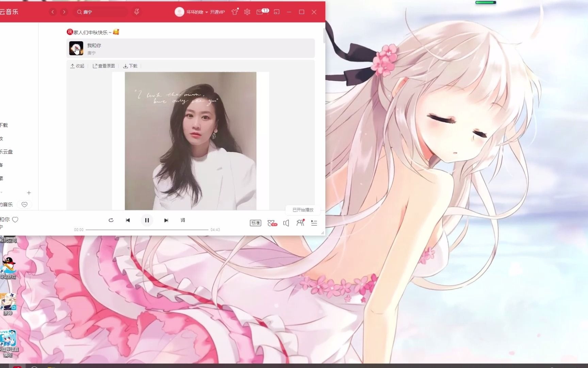588x368 pixels.
Task: Open the settings gear icon
Action: tap(247, 12)
